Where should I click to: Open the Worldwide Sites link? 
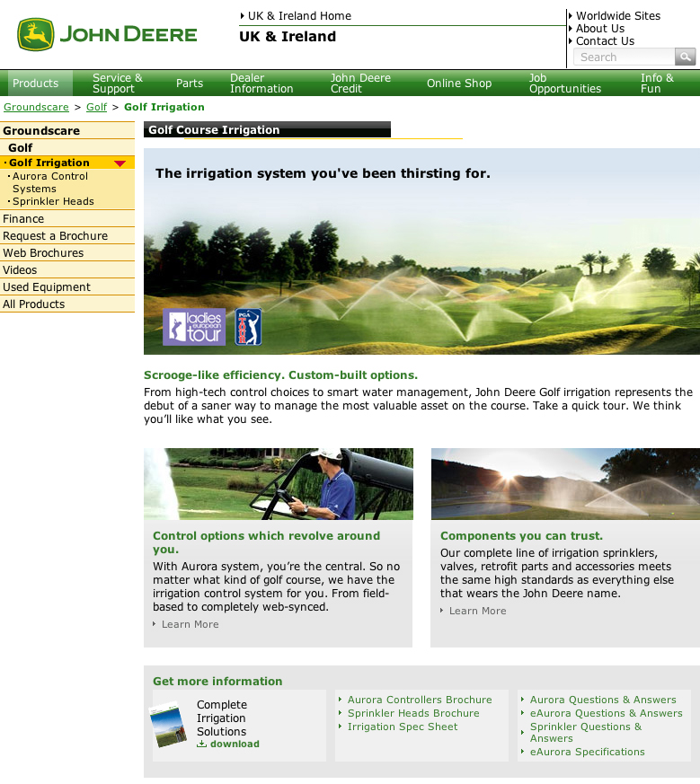(617, 16)
